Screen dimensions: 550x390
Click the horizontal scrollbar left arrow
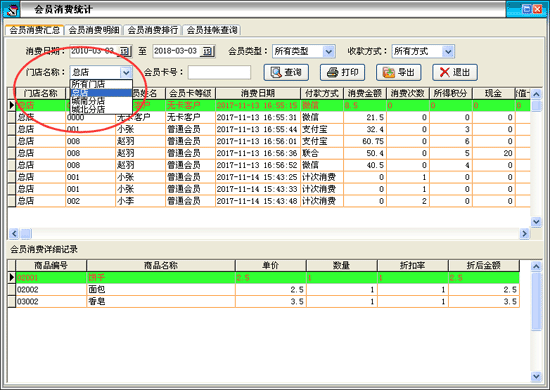coord(14,233)
